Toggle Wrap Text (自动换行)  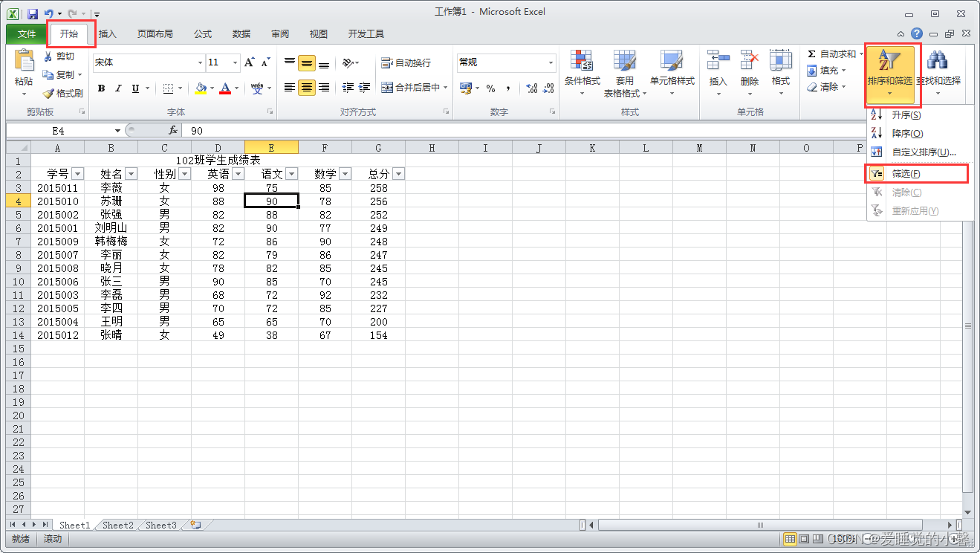(406, 63)
